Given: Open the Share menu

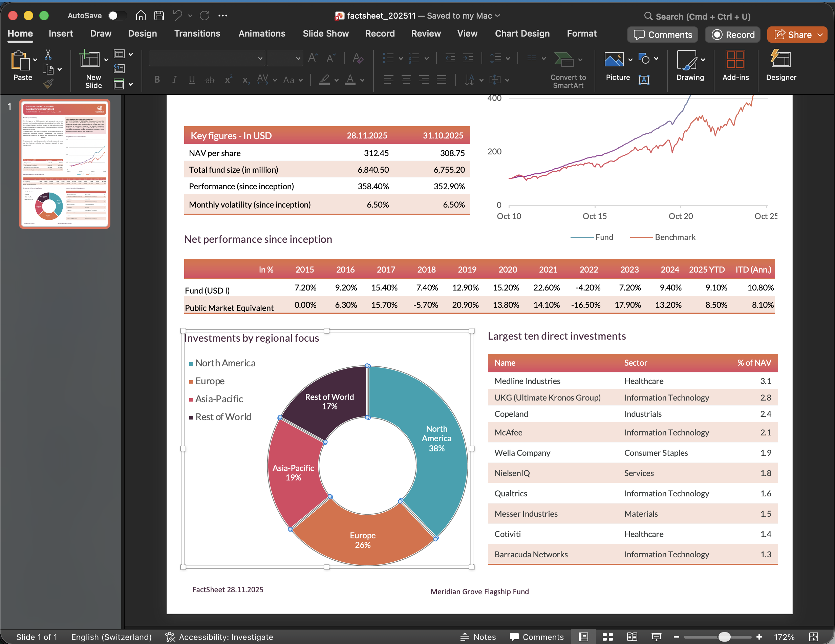Looking at the screenshot, I should [x=797, y=35].
